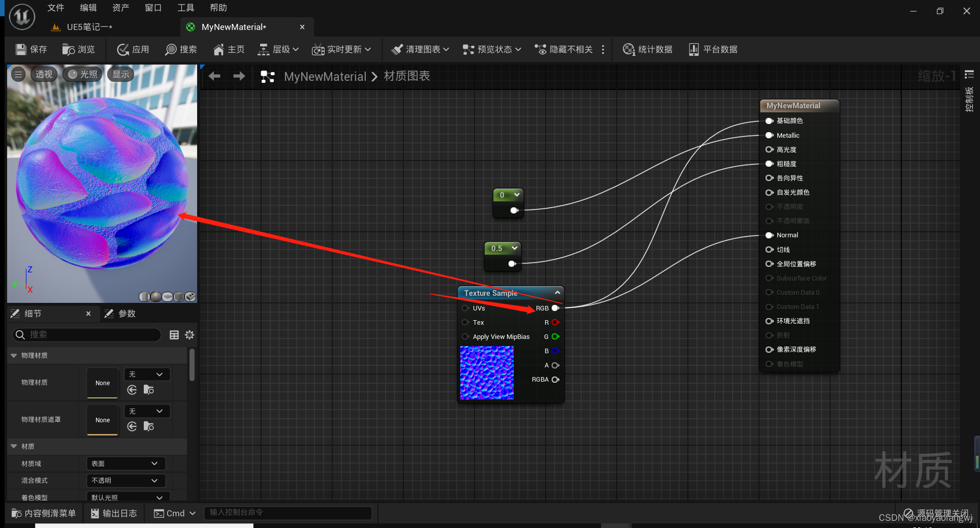
Task: Open the Preview State (预览状态) dropdown
Action: pos(492,49)
